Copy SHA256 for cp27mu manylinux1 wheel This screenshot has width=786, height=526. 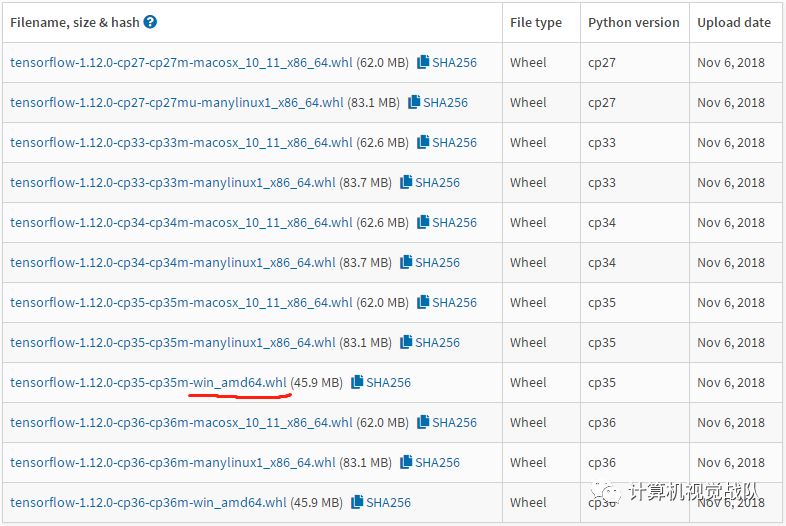(x=438, y=102)
